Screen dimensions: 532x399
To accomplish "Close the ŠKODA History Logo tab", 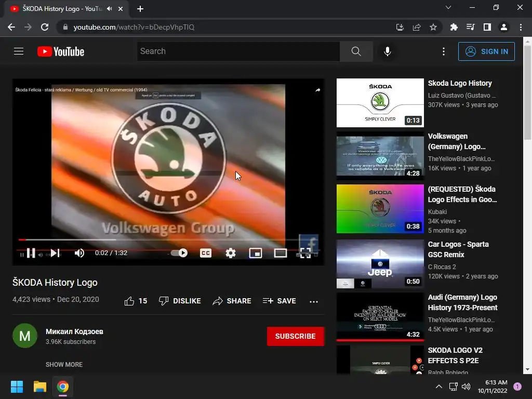I will (121, 9).
